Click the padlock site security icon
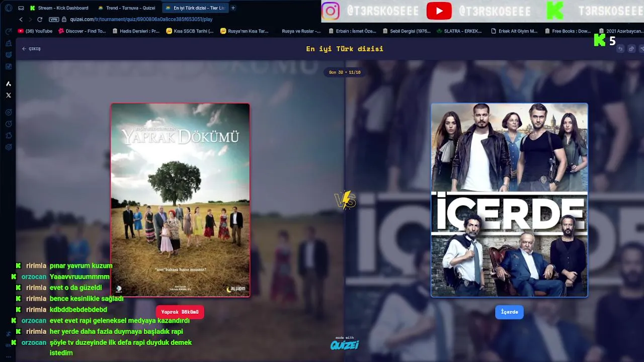The height and width of the screenshot is (362, 644). (x=64, y=19)
